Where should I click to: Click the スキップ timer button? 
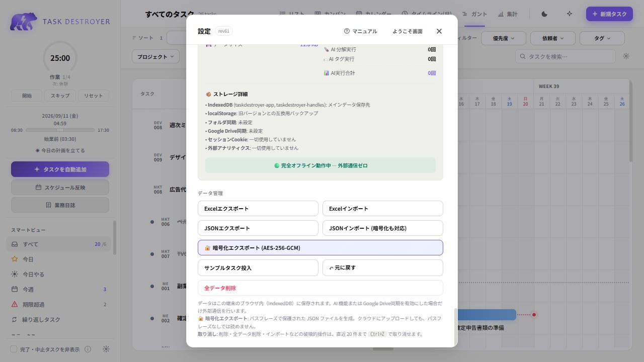coord(60,96)
